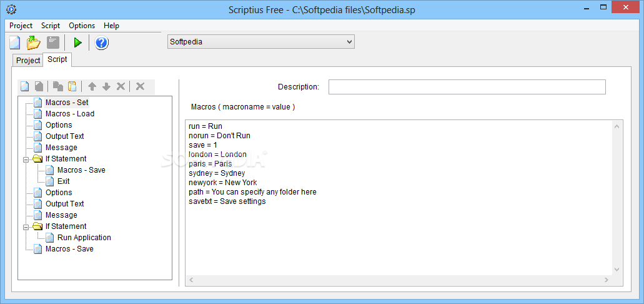Viewport: 644px width, 304px height.
Task: Move item up with the up arrow
Action: [92, 86]
